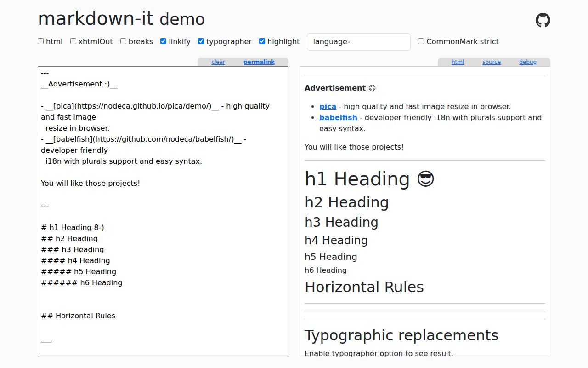Viewport: 588px width, 368px height.
Task: Open the permalink link
Action: (259, 62)
